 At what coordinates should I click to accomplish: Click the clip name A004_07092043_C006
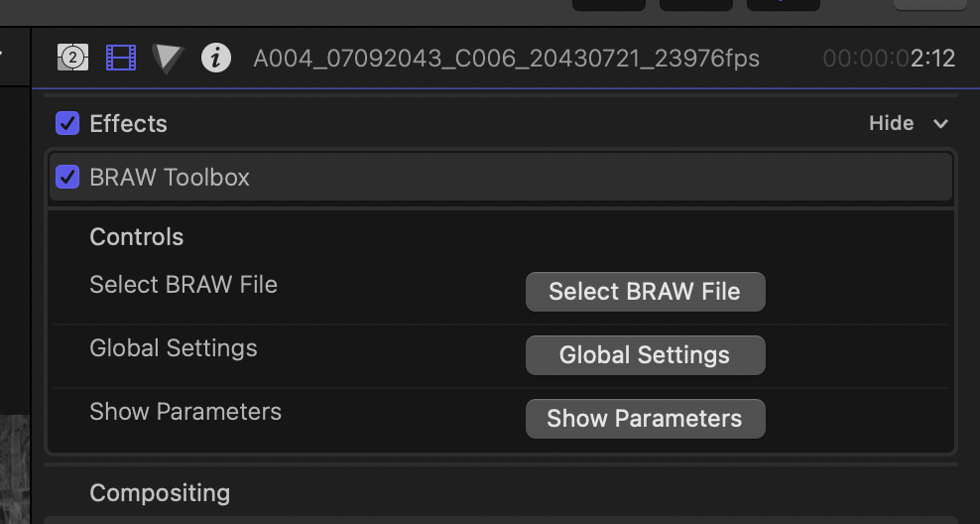coord(506,59)
